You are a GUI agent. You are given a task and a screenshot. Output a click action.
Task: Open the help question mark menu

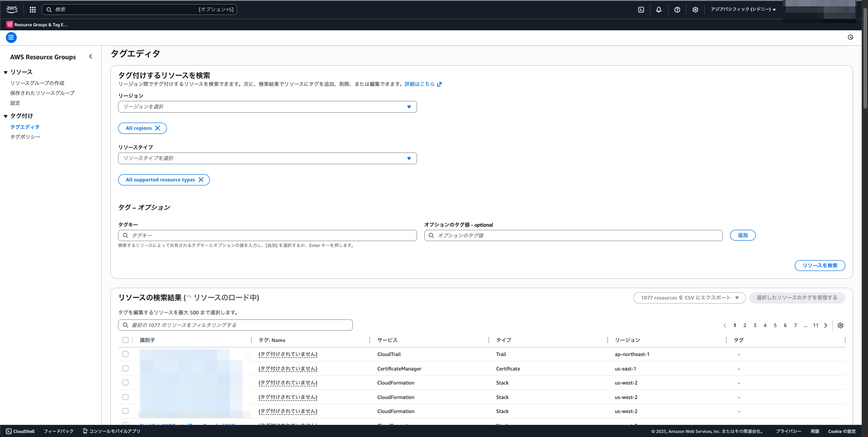coord(677,9)
